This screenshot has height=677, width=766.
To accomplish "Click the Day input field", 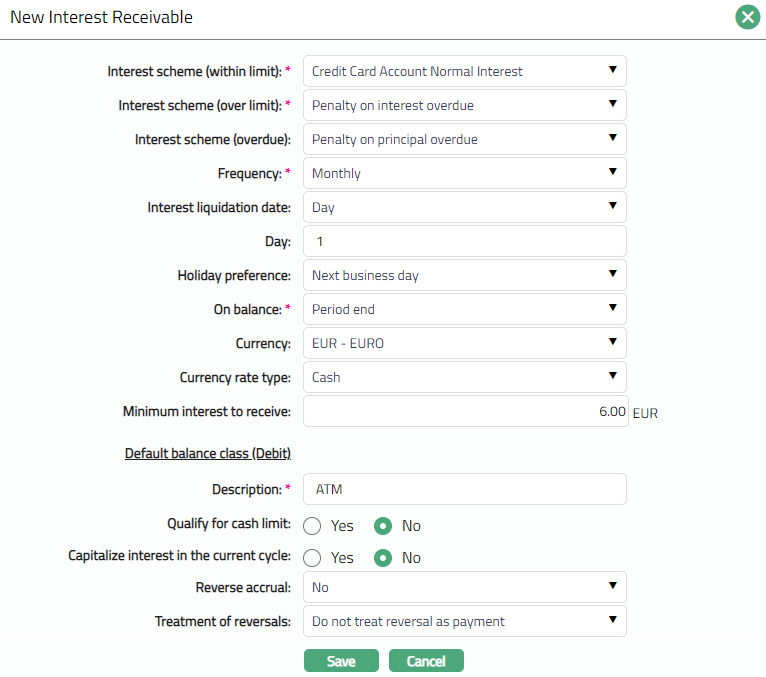I will [464, 241].
